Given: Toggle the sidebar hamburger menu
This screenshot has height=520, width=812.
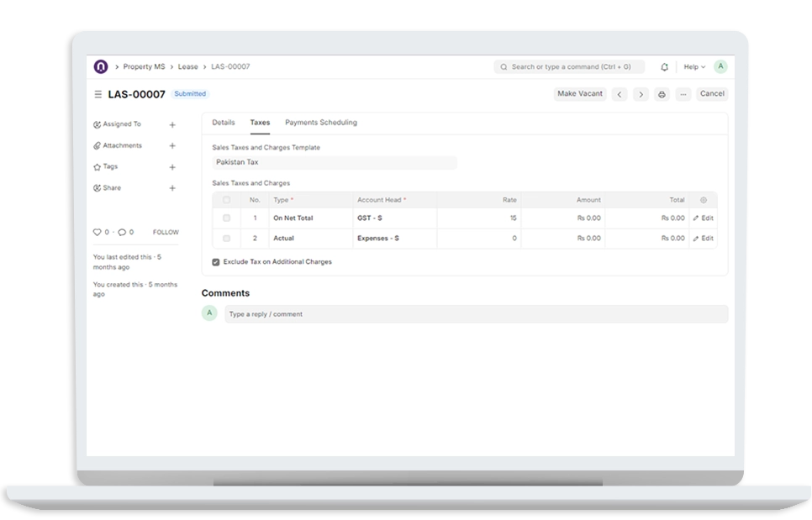Looking at the screenshot, I should coord(98,95).
